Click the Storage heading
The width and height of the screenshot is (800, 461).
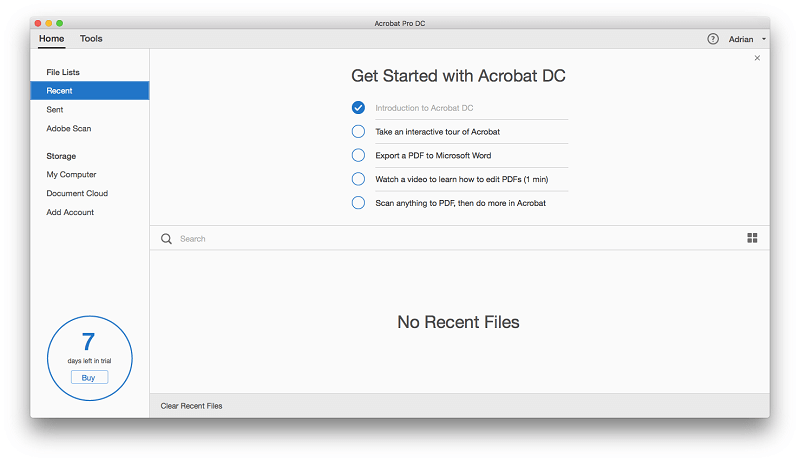click(x=61, y=156)
